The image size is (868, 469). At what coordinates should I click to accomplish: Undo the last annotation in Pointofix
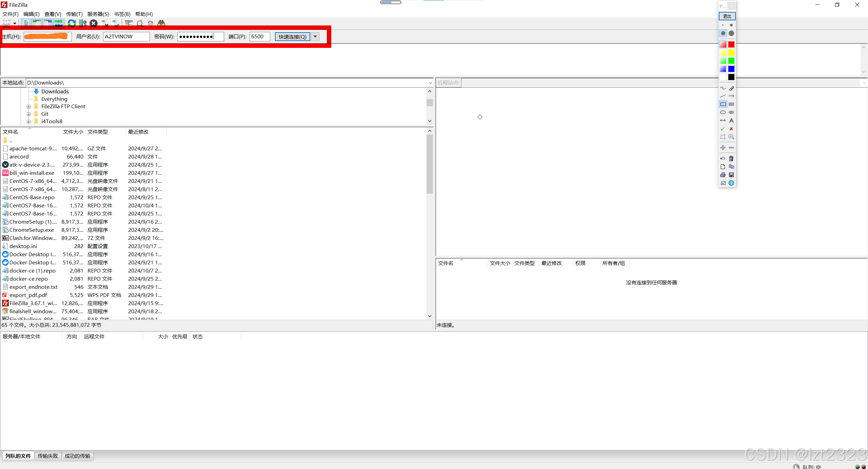(723, 158)
